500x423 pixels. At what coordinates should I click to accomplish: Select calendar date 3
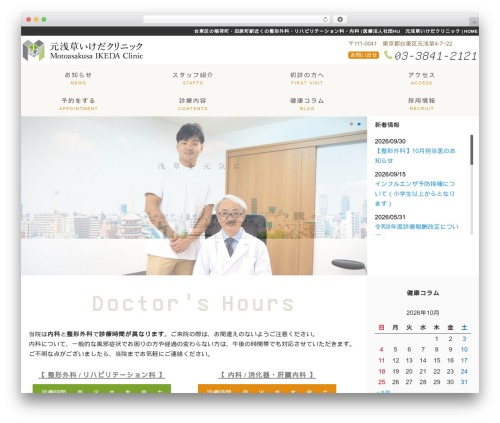(x=464, y=339)
